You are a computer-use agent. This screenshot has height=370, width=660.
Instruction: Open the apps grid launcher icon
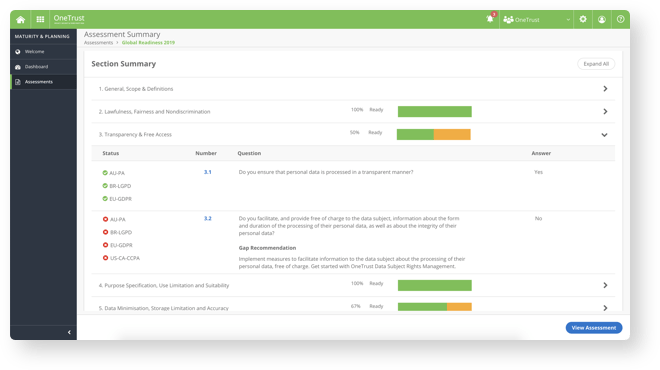coord(40,19)
